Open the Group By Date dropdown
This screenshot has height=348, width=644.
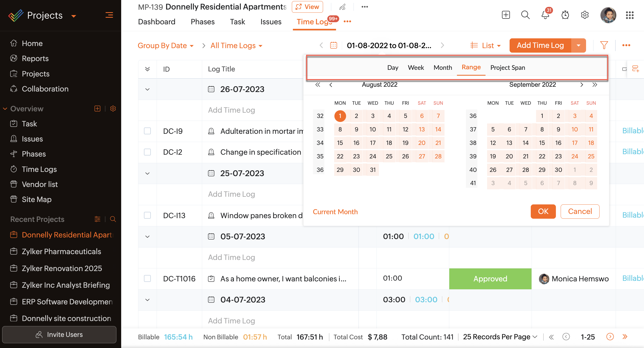(166, 45)
